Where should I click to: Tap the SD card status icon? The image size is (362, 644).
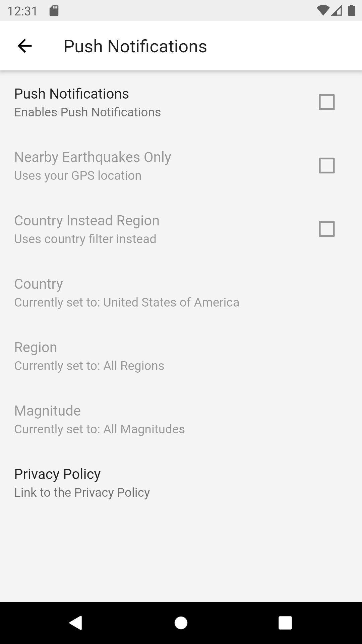click(54, 11)
